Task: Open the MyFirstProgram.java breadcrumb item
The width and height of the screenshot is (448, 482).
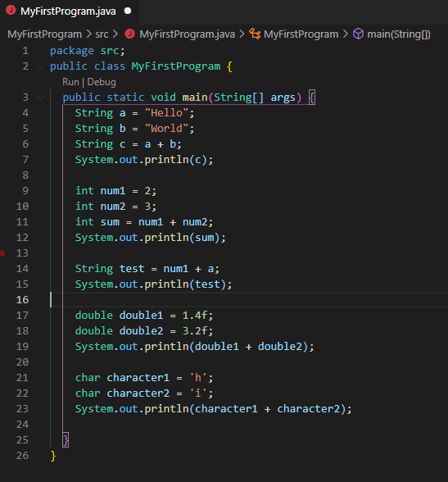Action: click(187, 34)
